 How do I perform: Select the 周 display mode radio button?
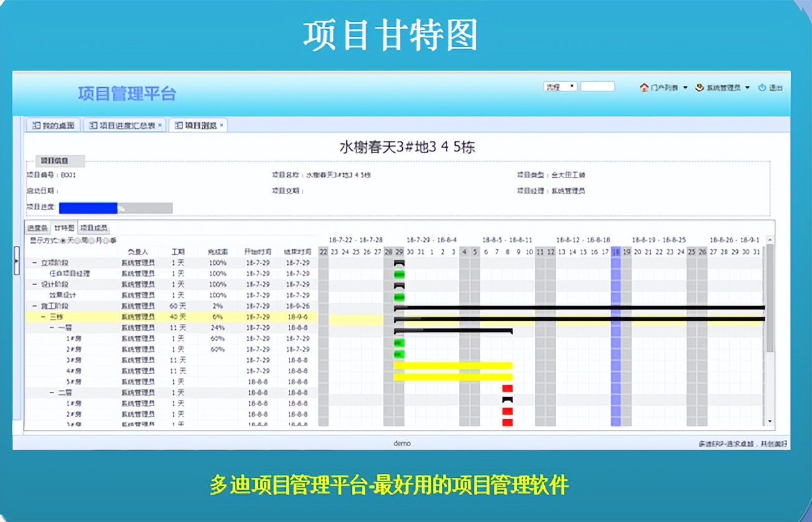[77, 240]
